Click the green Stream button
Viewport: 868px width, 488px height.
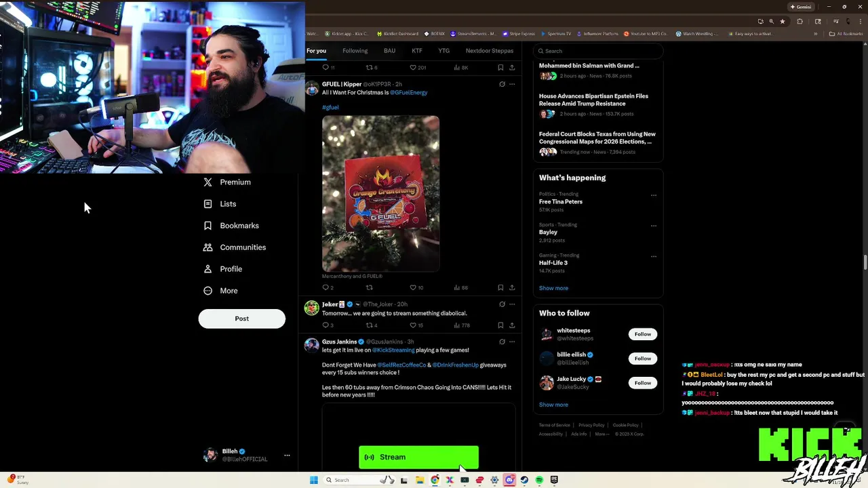(x=418, y=457)
